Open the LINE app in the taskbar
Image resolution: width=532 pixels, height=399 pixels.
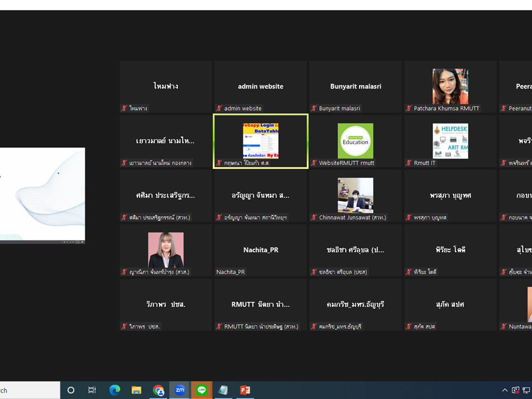click(202, 390)
